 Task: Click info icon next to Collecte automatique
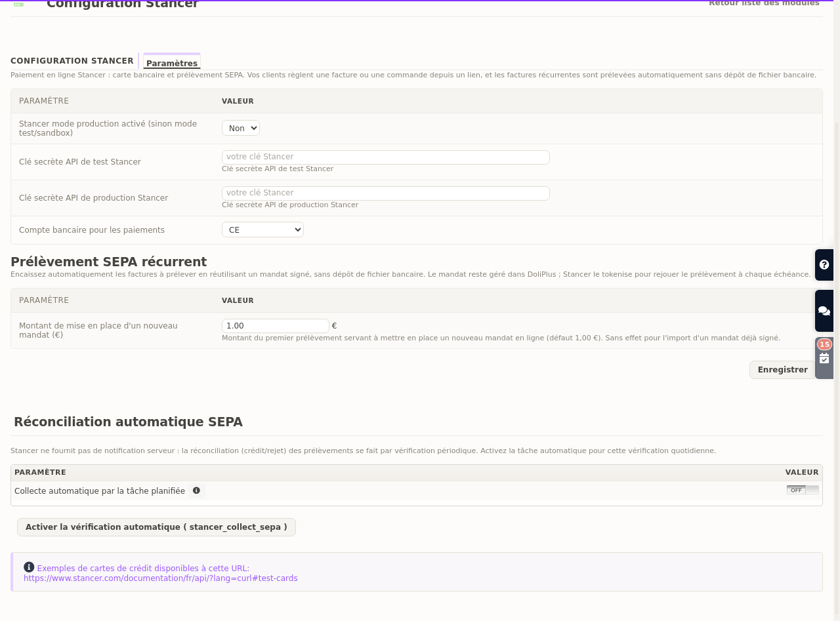click(x=196, y=491)
